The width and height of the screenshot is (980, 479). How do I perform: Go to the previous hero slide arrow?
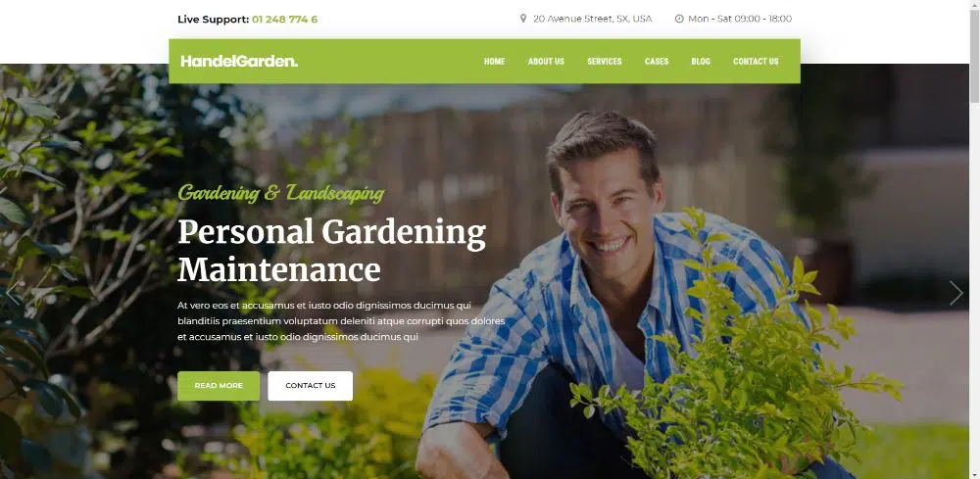pos(11,293)
